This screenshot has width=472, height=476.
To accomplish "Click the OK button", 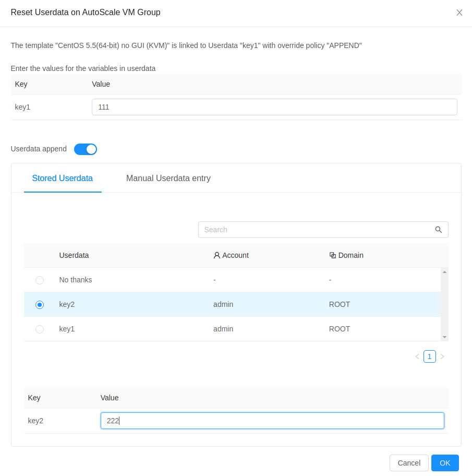I will pos(445,463).
